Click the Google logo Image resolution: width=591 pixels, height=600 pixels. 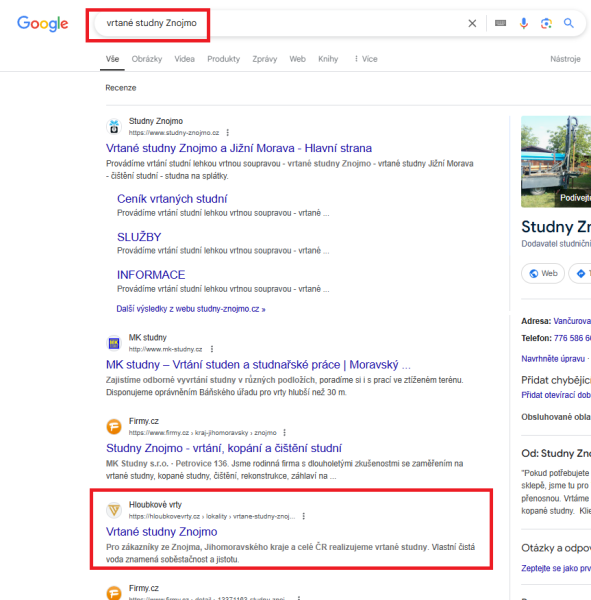(42, 24)
